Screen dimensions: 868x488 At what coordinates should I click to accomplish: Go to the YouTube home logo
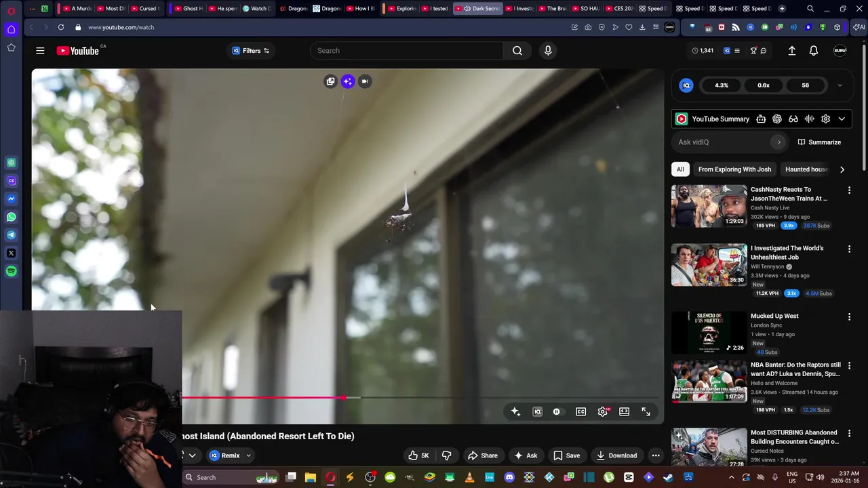click(x=78, y=51)
